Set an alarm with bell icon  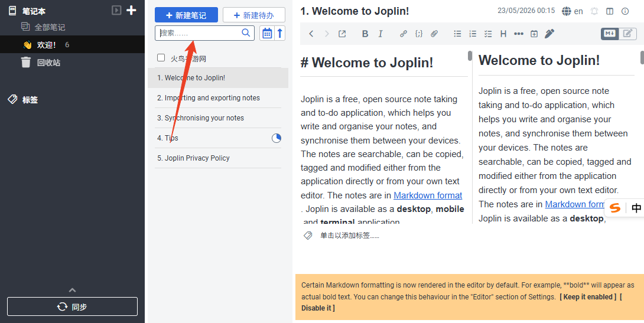(594, 11)
